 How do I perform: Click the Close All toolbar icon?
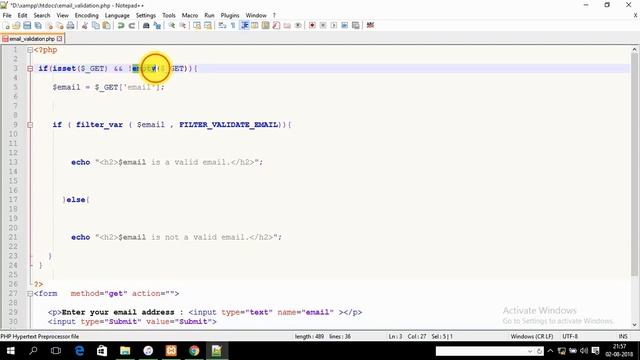click(x=60, y=25)
